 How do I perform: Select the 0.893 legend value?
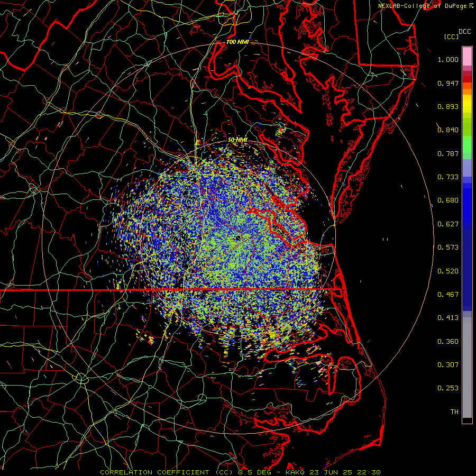pyautogui.click(x=448, y=106)
